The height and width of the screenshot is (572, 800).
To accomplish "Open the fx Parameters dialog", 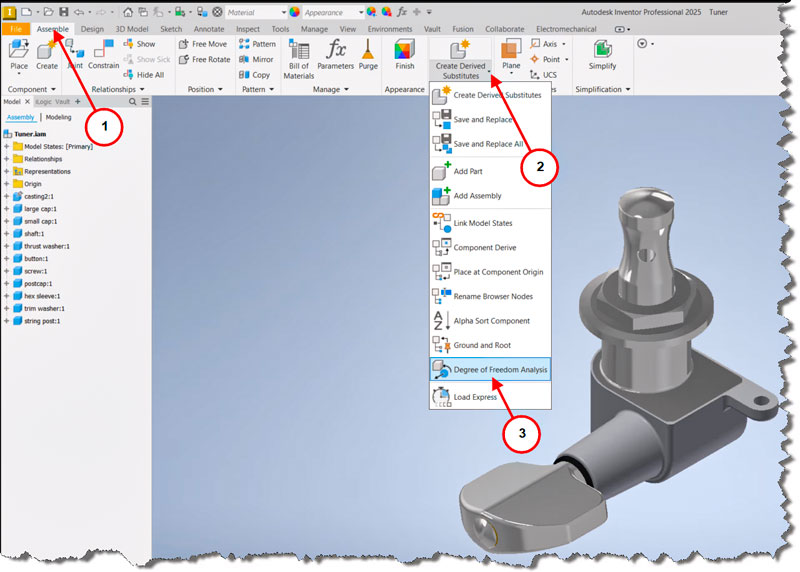I will (x=335, y=55).
